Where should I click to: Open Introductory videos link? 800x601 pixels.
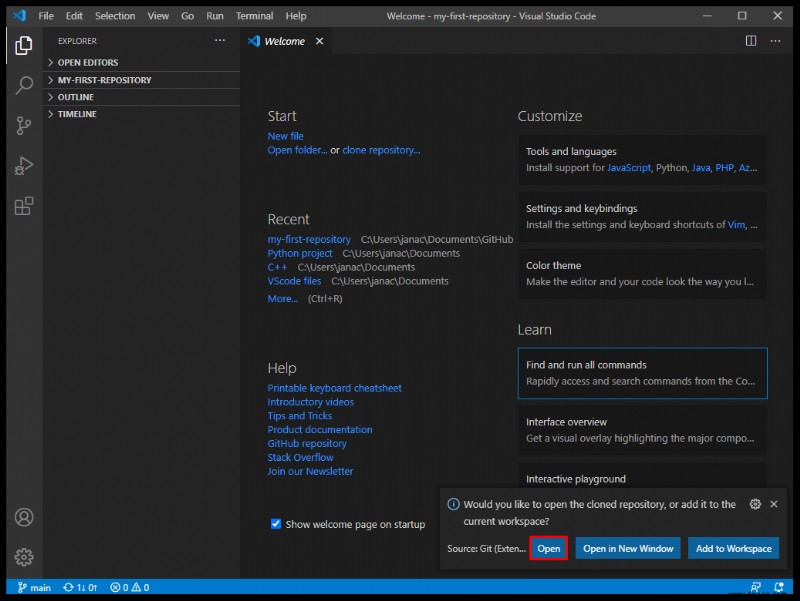point(310,402)
